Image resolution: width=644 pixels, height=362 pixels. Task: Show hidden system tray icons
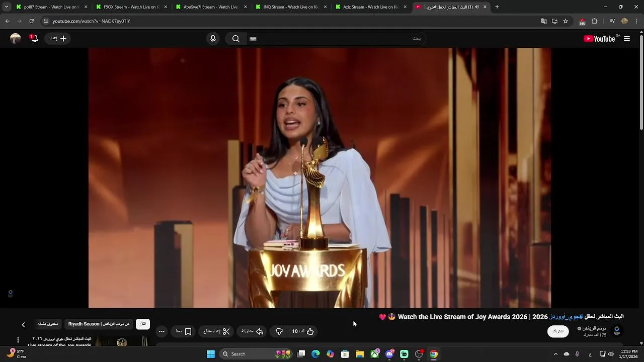[555, 354]
